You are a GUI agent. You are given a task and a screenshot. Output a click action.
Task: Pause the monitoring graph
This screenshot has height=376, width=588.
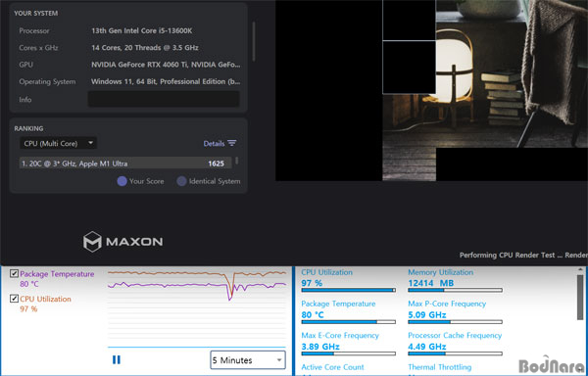(x=117, y=360)
